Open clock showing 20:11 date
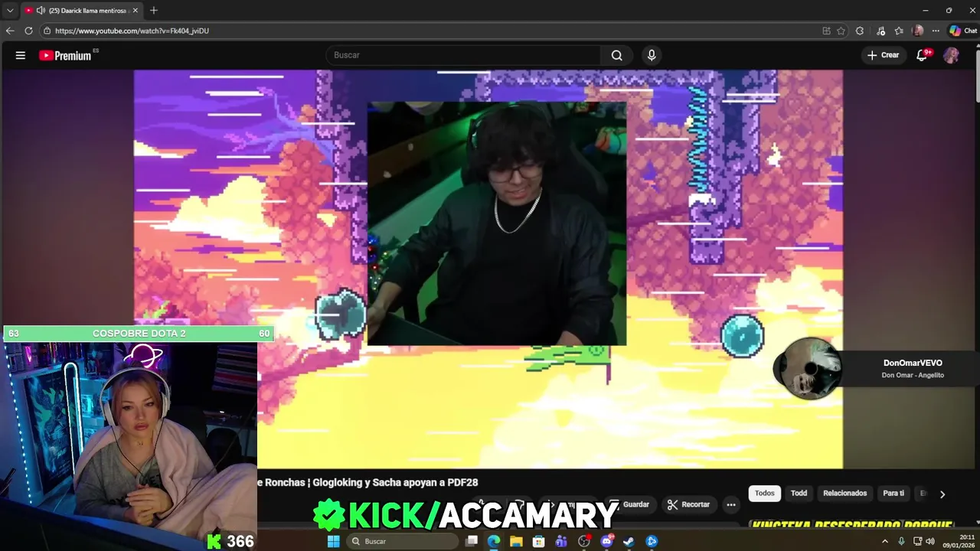 (x=958, y=541)
